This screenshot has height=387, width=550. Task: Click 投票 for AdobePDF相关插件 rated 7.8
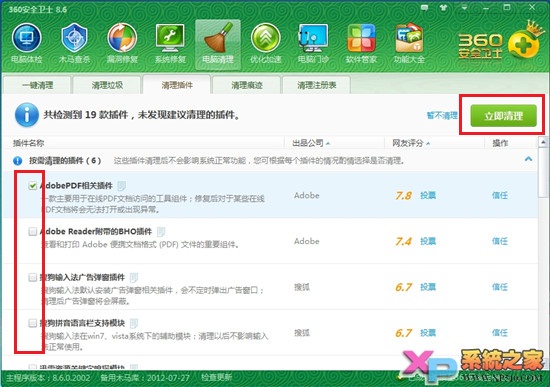click(428, 195)
